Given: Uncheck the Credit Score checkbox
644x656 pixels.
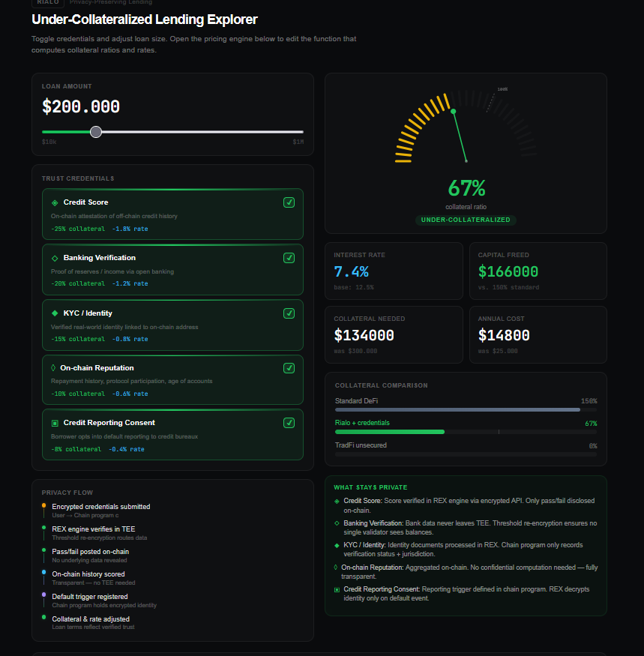Looking at the screenshot, I should click(289, 202).
